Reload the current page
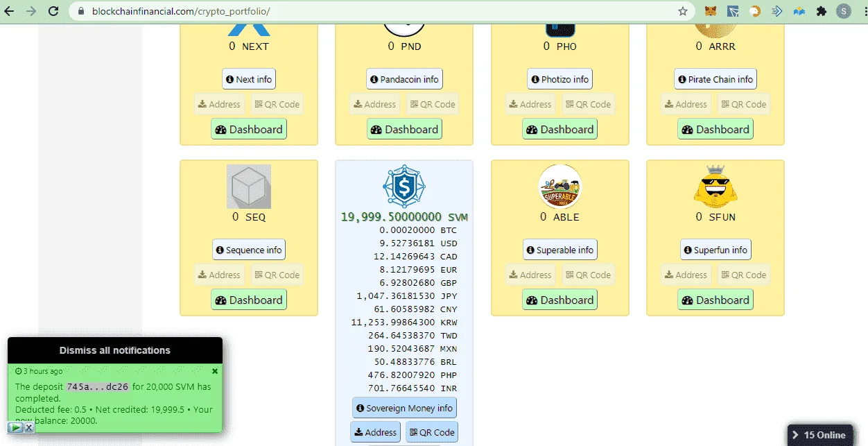Screen dimensions: 868x446 [53, 11]
